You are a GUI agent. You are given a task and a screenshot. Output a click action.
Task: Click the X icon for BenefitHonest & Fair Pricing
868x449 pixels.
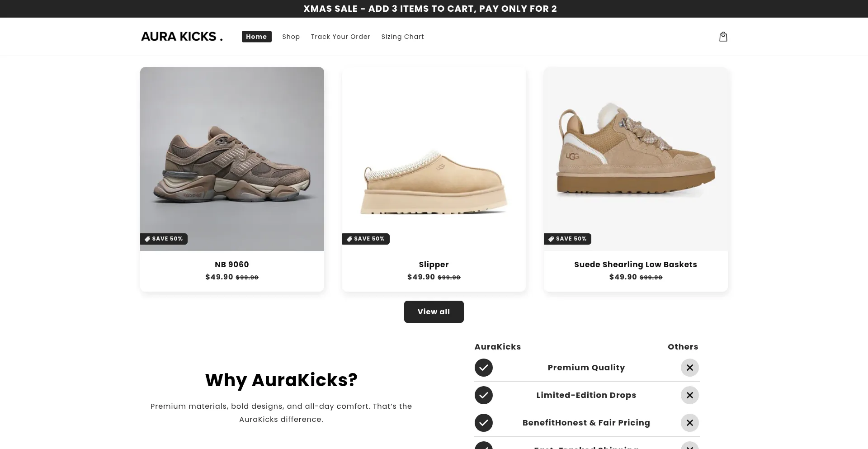(x=689, y=423)
